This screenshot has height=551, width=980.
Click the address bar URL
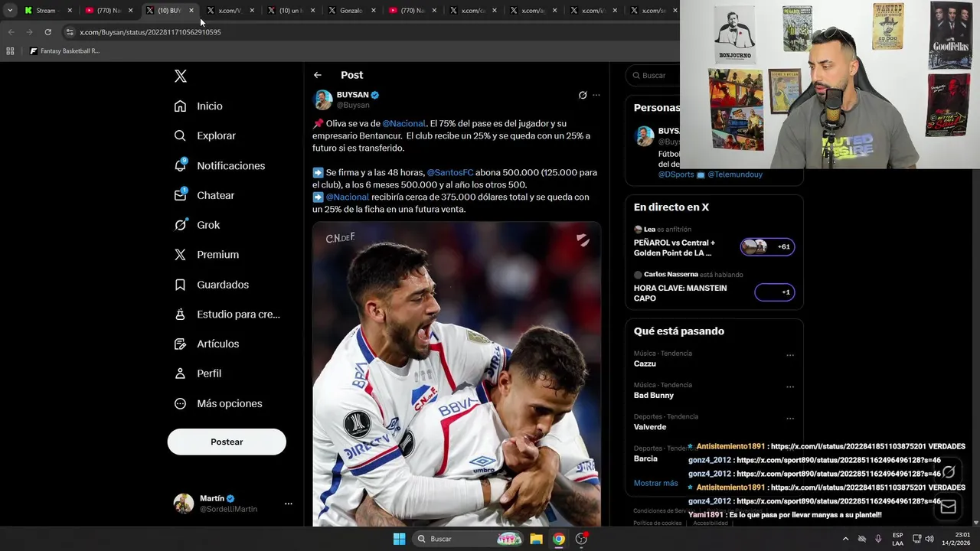150,32
